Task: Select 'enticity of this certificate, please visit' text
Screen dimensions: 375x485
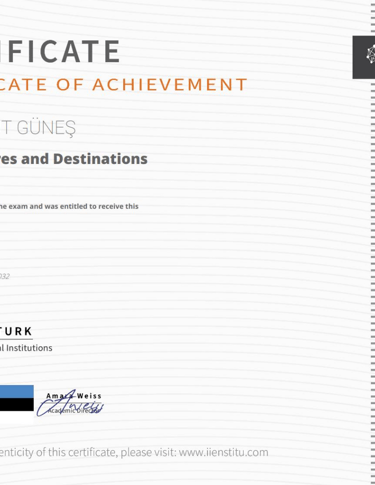Action: 88,452
